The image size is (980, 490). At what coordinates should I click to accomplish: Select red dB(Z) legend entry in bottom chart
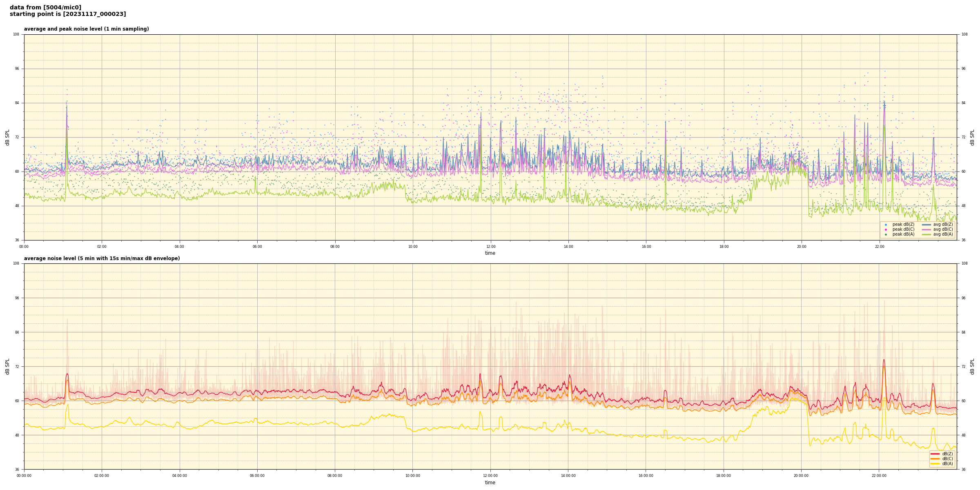pyautogui.click(x=935, y=454)
